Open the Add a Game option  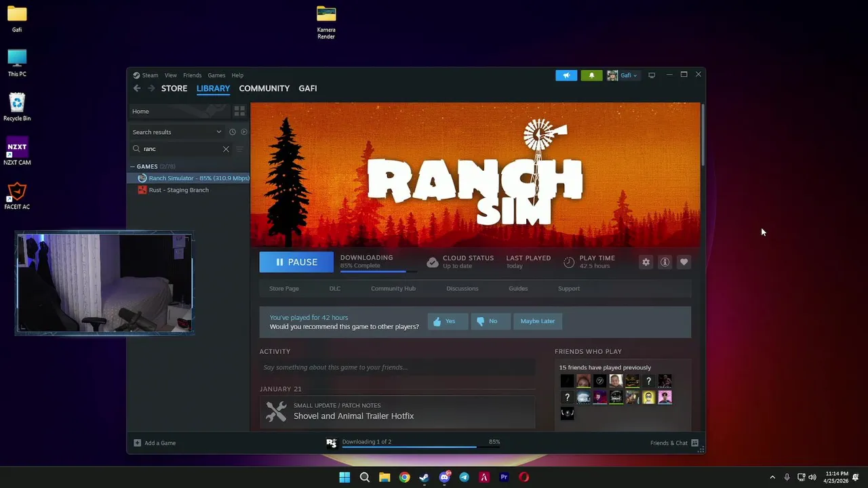(x=155, y=443)
